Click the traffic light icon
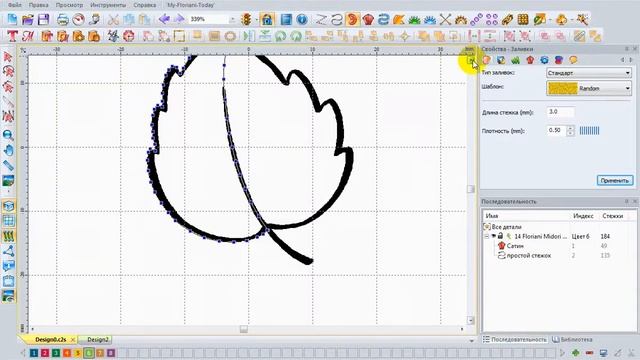The height and width of the screenshot is (360, 640). click(x=246, y=19)
